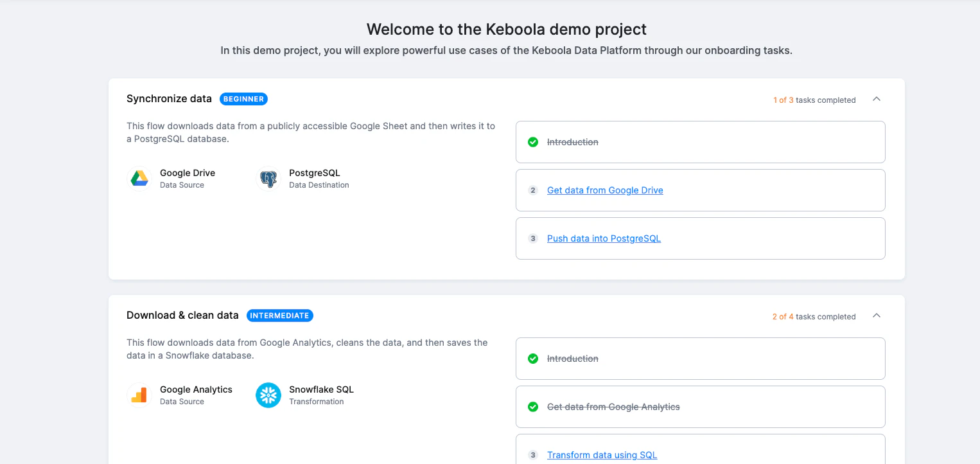Image resolution: width=980 pixels, height=464 pixels.
Task: Expand the Transform data using SQL task card
Action: (x=602, y=455)
